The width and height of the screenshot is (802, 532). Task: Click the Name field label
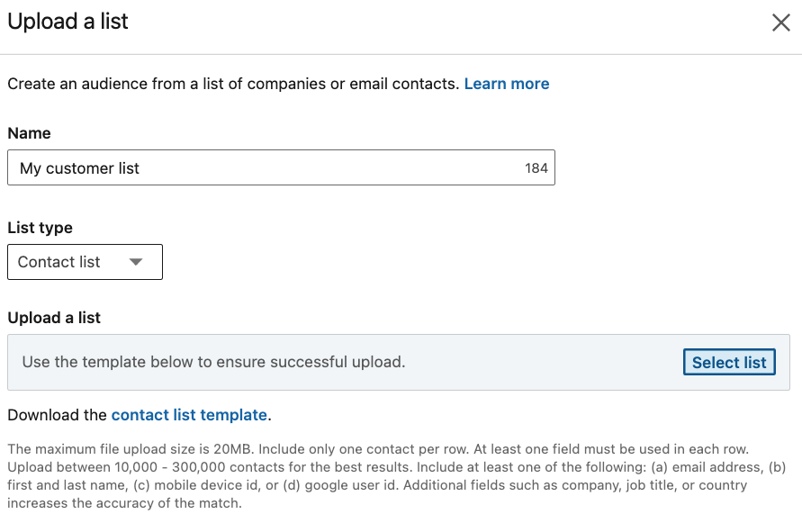[x=29, y=133]
